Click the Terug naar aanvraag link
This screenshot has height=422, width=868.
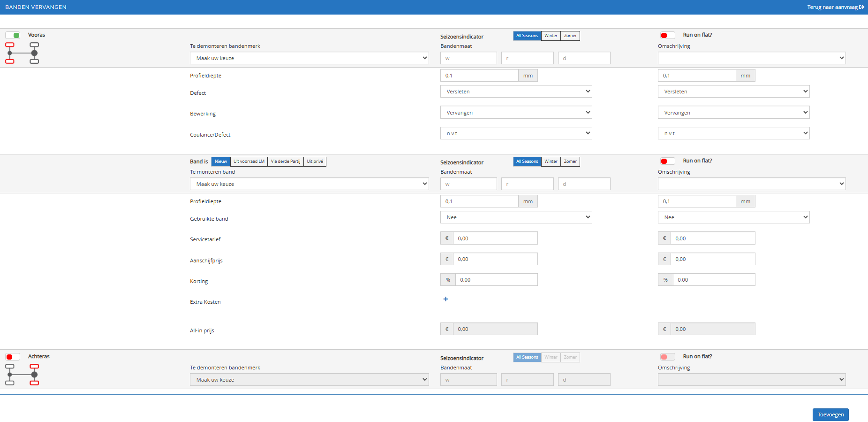[832, 7]
